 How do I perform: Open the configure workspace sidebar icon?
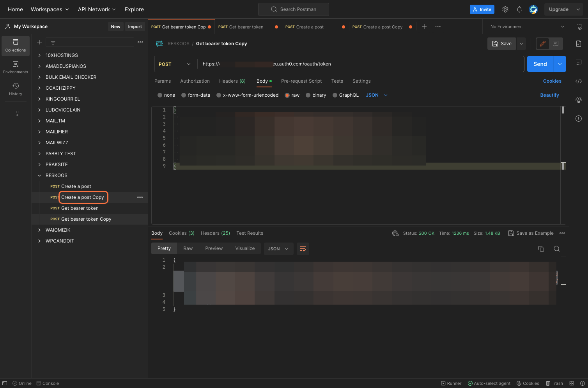[16, 113]
